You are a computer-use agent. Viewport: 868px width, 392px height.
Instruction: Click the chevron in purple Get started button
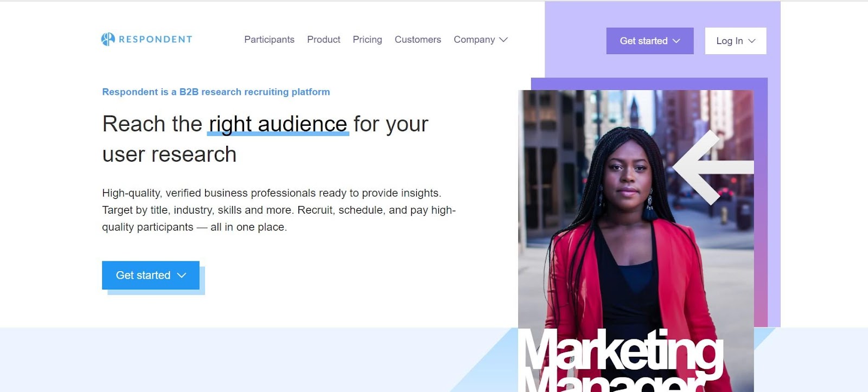point(676,41)
